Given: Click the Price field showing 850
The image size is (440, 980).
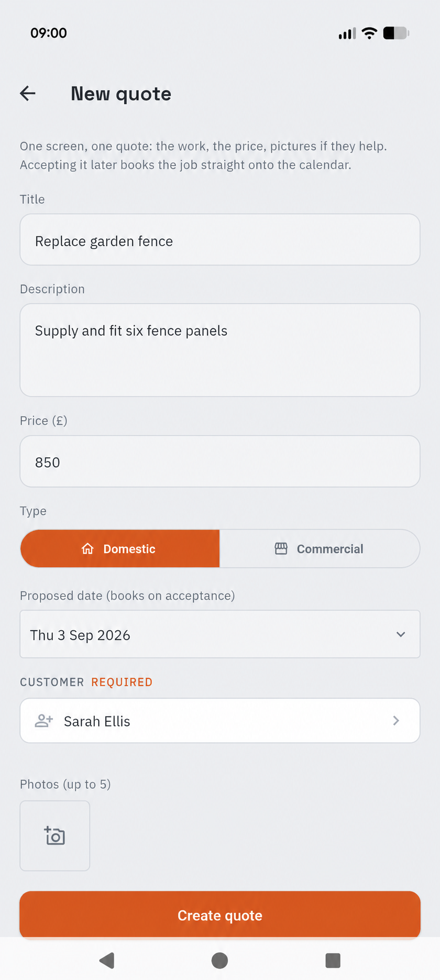Looking at the screenshot, I should (x=220, y=461).
